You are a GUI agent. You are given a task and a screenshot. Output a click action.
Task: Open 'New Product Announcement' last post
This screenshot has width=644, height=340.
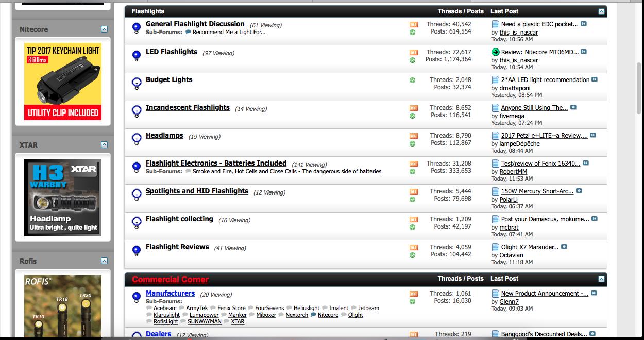click(545, 293)
